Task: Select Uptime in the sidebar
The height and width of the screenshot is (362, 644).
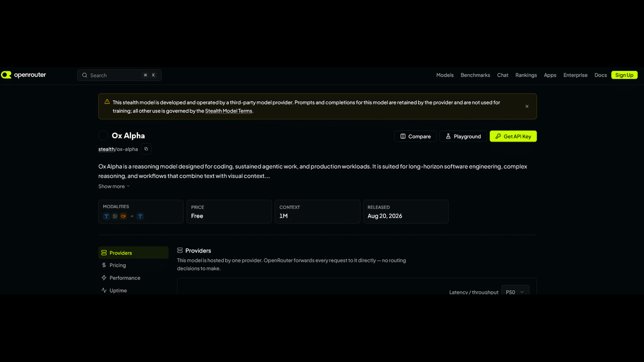Action: (133, 290)
